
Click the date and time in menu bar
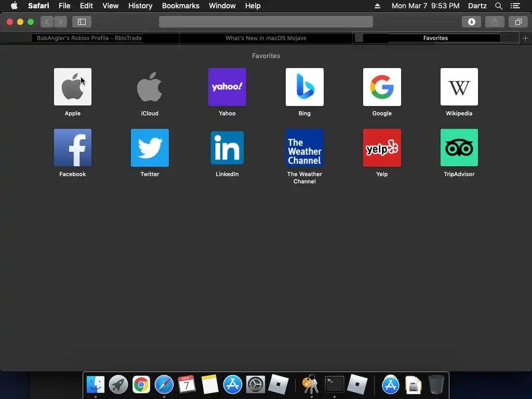425,6
